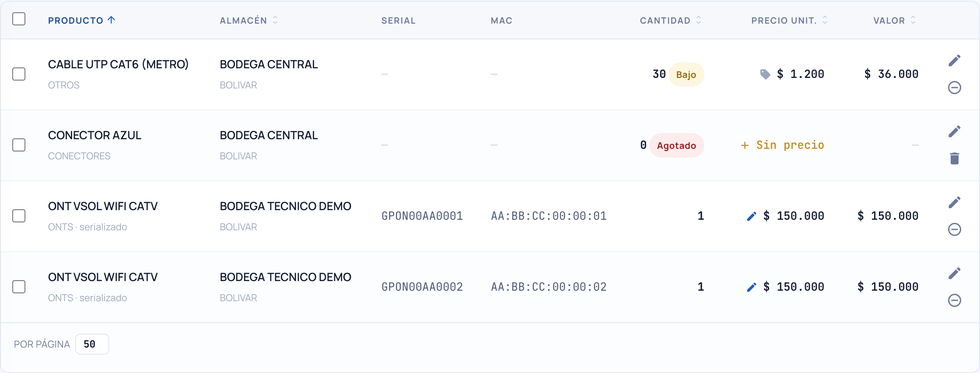Click price tag icon next to $ 1.200
This screenshot has height=373, width=980.
[765, 74]
